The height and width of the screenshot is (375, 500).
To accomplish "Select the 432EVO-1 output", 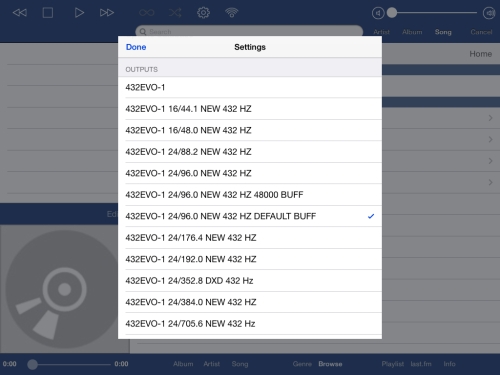I will click(250, 87).
